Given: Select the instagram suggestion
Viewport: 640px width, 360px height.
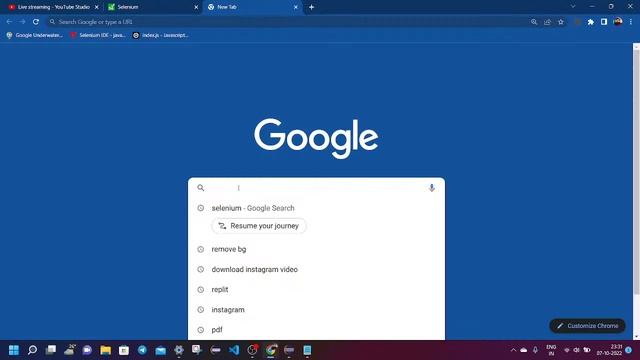Looking at the screenshot, I should [x=316, y=309].
